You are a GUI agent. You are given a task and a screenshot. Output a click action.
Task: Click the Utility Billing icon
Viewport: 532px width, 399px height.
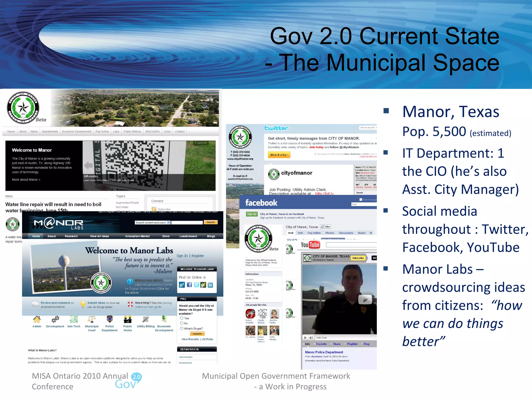tap(145, 319)
